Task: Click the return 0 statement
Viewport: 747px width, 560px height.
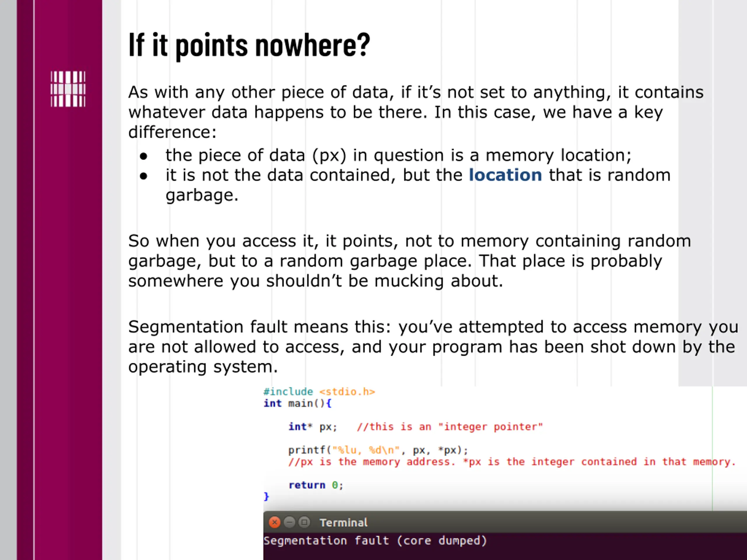Action: coord(316,485)
